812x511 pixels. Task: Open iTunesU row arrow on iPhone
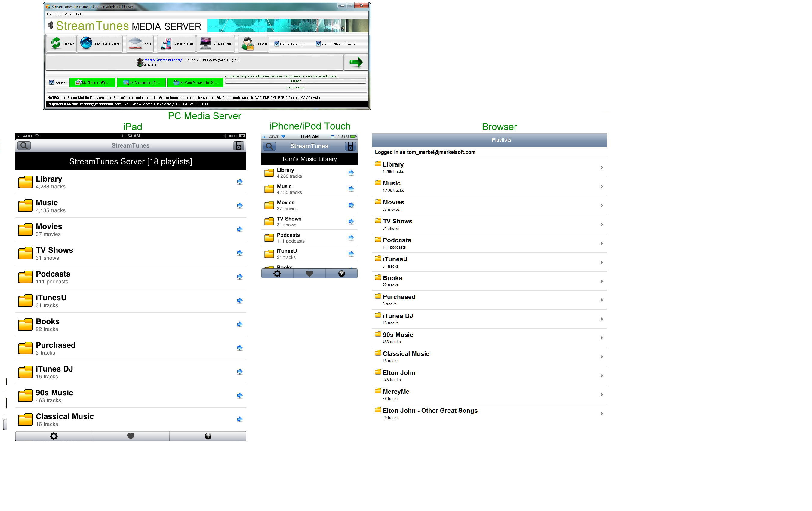click(x=351, y=254)
